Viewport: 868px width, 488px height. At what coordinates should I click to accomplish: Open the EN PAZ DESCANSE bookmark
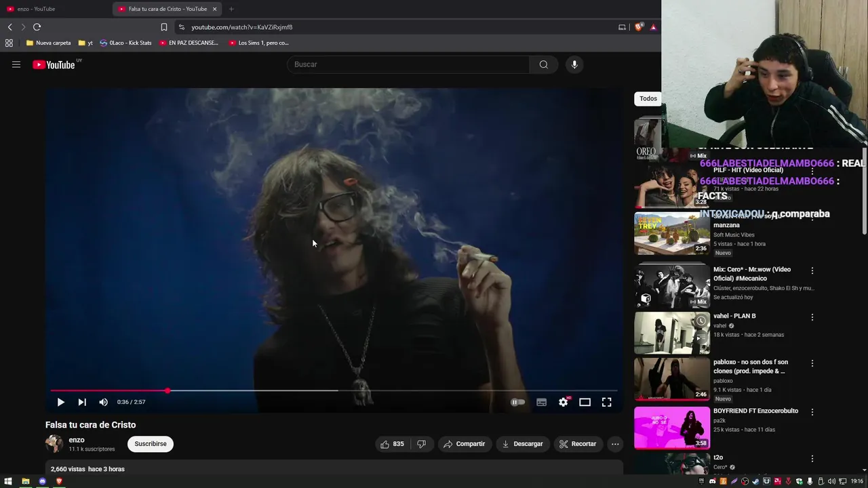click(189, 43)
